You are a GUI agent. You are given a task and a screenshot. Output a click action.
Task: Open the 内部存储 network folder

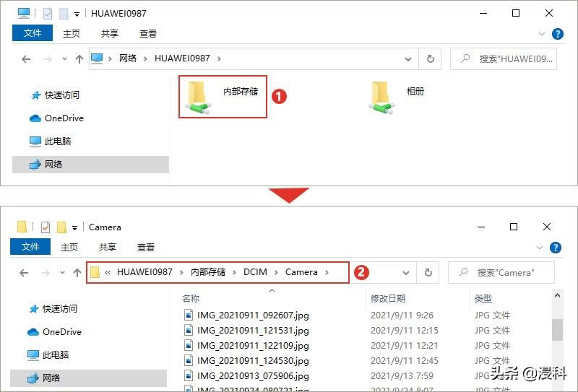click(x=223, y=97)
